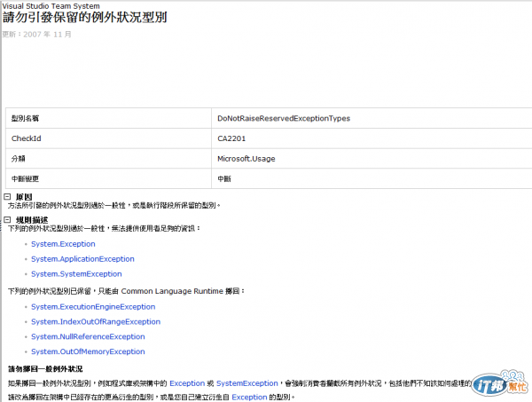Select the Visual Studio Team System header text
Viewport: 532px width, 402px height.
[x=51, y=6]
